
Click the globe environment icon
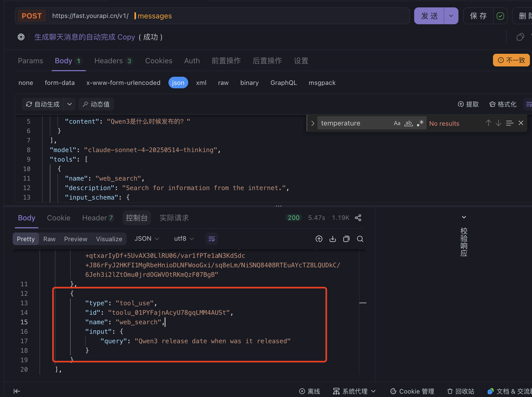click(x=21, y=37)
